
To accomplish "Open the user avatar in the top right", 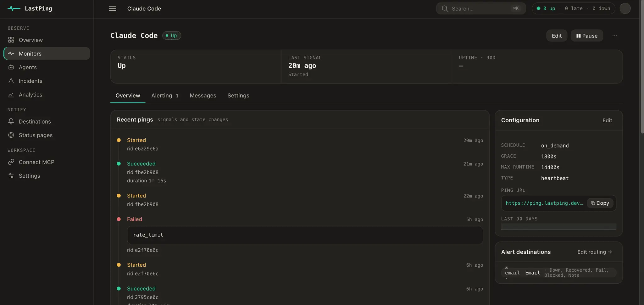I will [625, 8].
